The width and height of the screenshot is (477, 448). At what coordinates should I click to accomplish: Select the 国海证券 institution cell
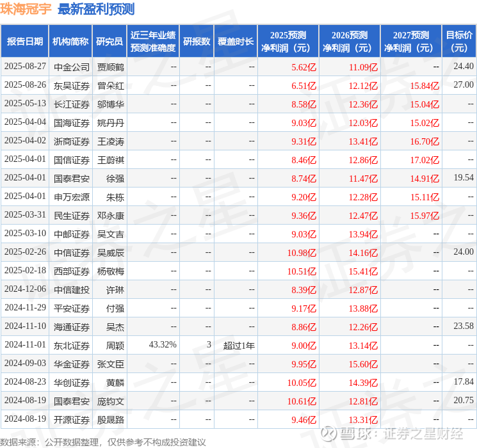72,123
